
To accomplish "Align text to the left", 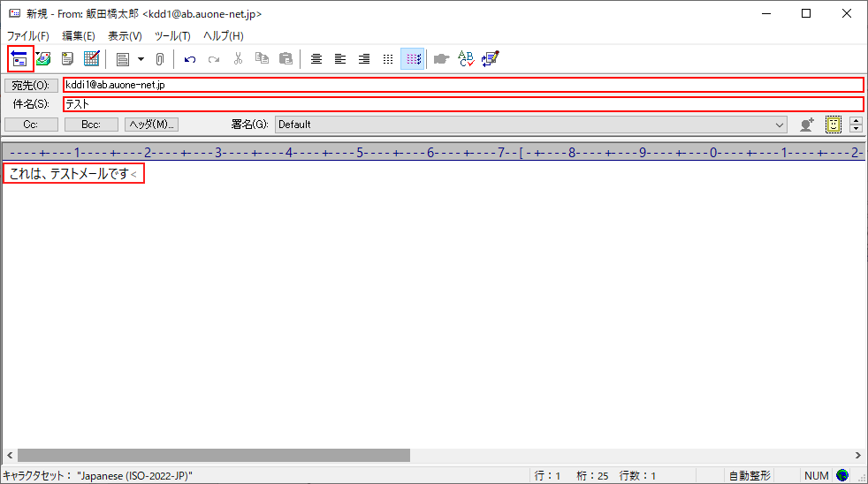I will pos(340,59).
